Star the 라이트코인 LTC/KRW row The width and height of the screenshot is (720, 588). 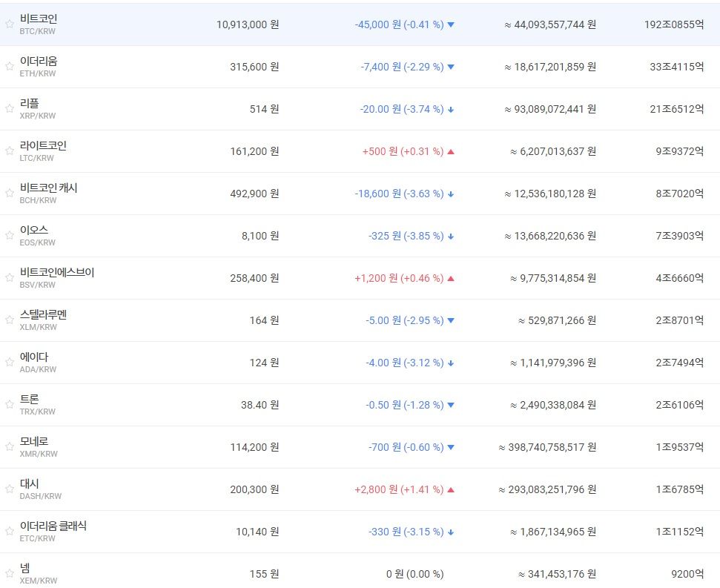pos(9,151)
